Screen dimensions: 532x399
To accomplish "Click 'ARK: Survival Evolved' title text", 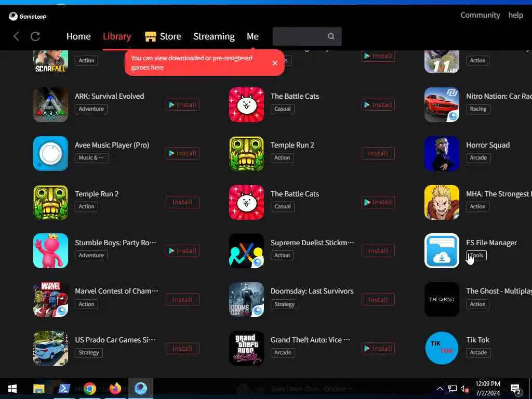I will click(x=109, y=96).
